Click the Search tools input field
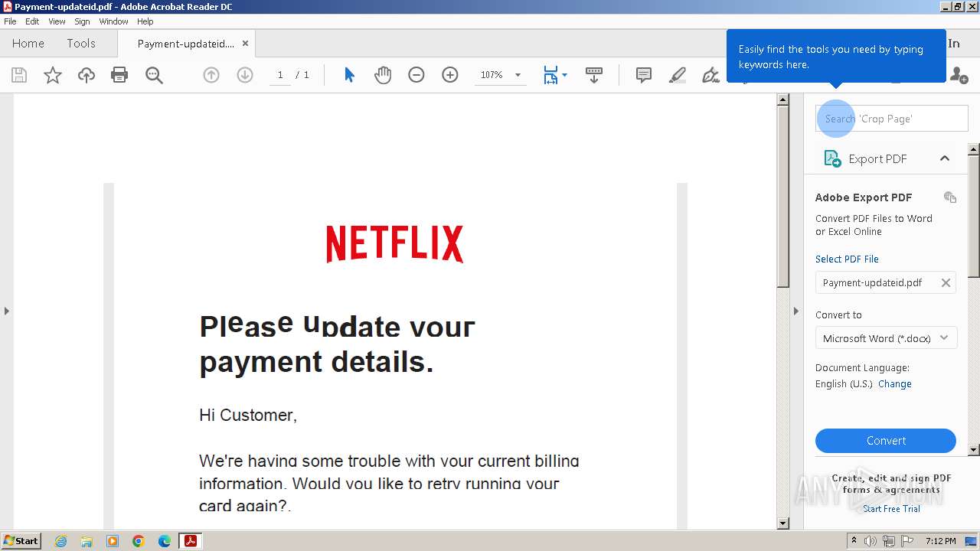Image resolution: width=980 pixels, height=551 pixels. click(892, 119)
